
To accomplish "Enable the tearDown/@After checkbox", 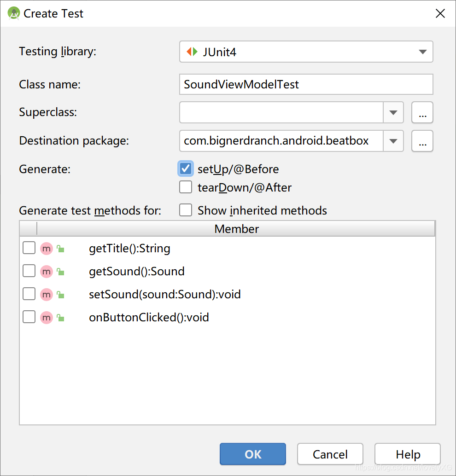I will [x=185, y=187].
